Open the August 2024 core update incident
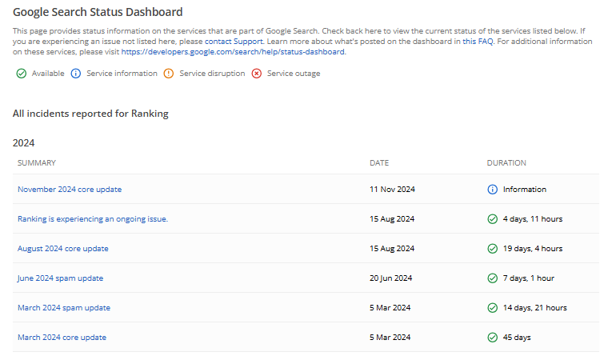This screenshot has width=600, height=364. [63, 249]
